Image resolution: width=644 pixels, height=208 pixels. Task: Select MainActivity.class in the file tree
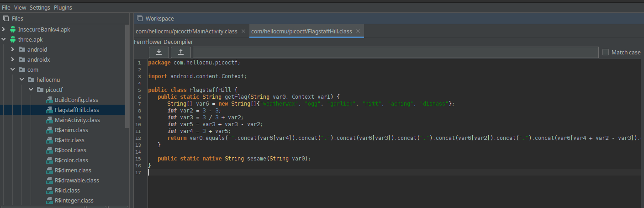coord(77,120)
